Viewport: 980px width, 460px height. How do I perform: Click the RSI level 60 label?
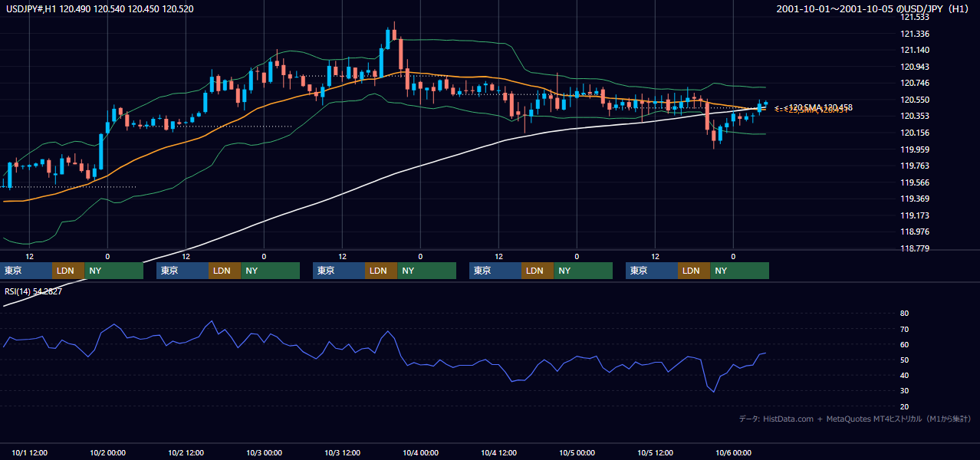(x=904, y=344)
